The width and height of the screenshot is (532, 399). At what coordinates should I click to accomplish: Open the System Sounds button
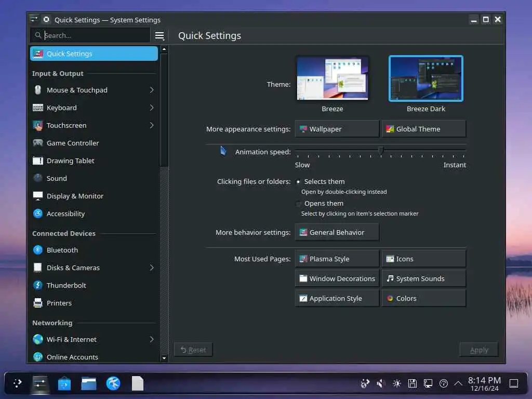[x=424, y=278]
